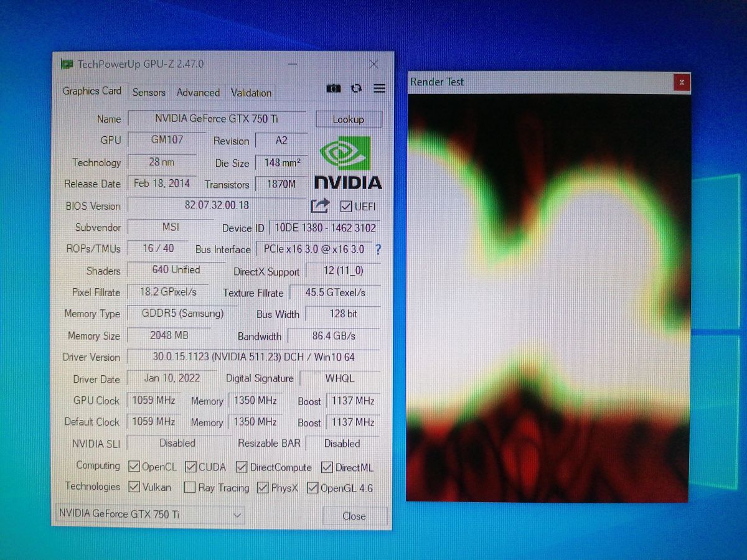Click the Texture Fillrate field 45.5 GTexel/s
The width and height of the screenshot is (747, 560).
[335, 292]
